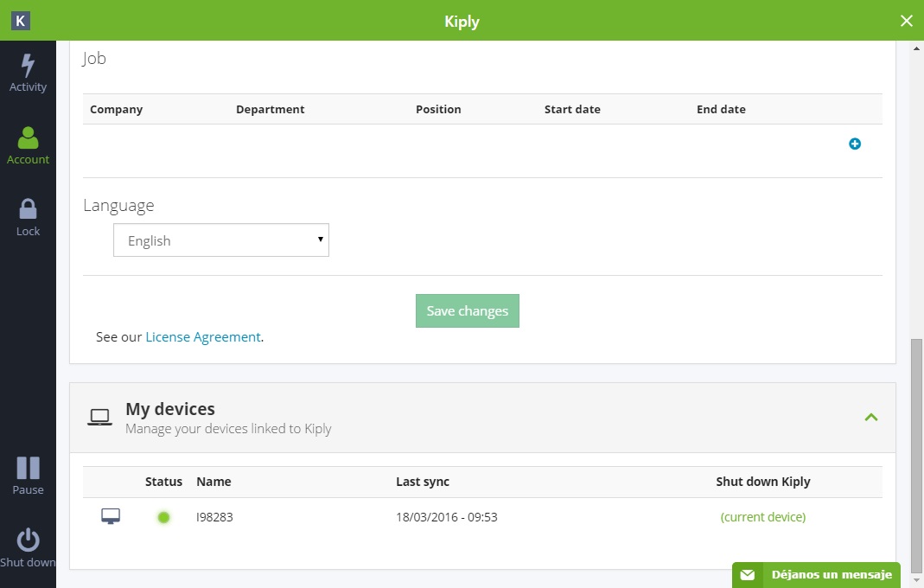924x588 pixels.
Task: Click the (current device) label
Action: [763, 516]
